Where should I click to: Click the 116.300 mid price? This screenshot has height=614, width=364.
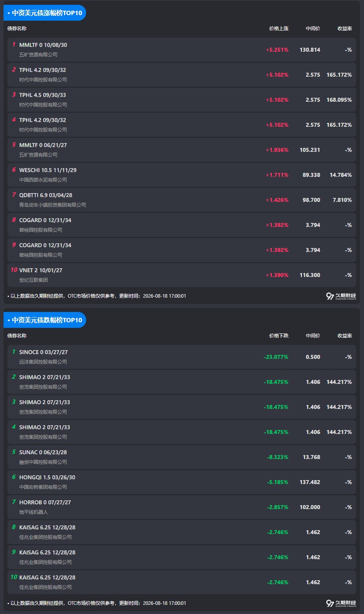310,275
